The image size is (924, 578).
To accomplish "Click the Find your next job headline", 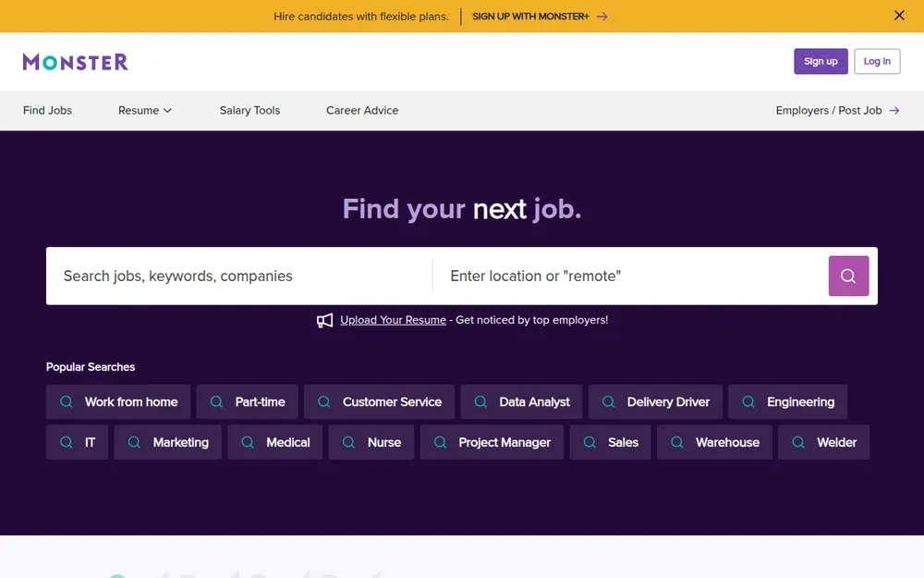I will (462, 209).
